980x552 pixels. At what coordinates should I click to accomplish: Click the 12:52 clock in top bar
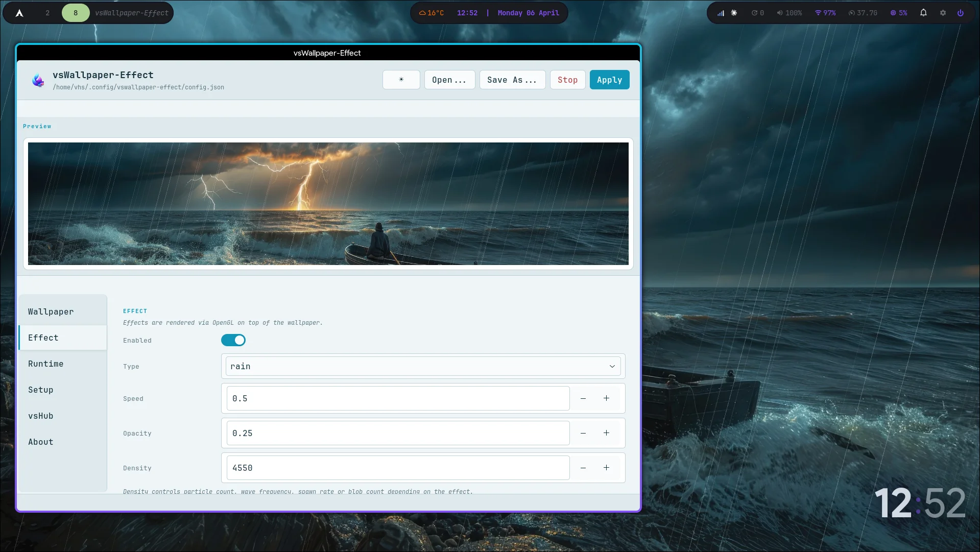click(467, 13)
